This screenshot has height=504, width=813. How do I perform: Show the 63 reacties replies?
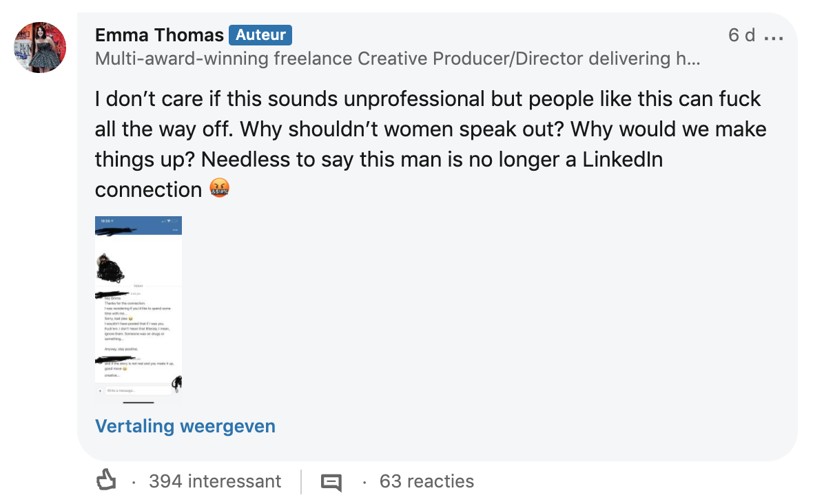pyautogui.click(x=426, y=481)
